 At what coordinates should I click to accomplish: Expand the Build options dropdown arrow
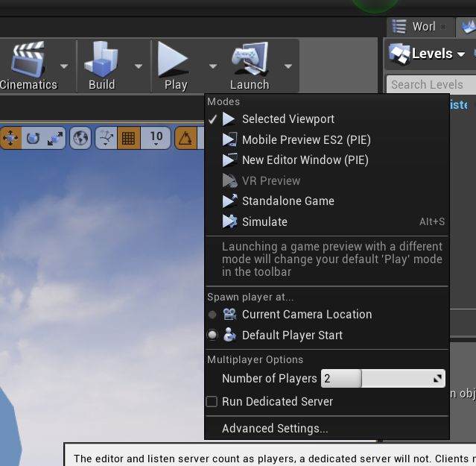139,66
